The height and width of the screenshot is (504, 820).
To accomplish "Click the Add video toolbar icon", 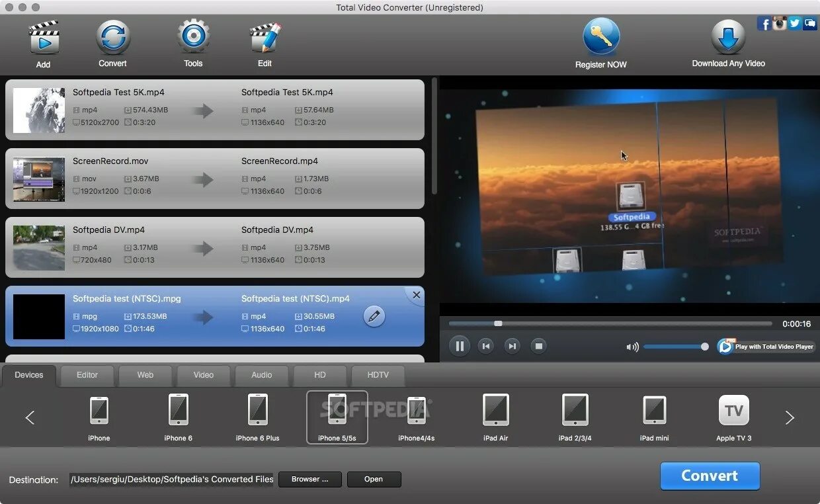I will click(x=44, y=38).
